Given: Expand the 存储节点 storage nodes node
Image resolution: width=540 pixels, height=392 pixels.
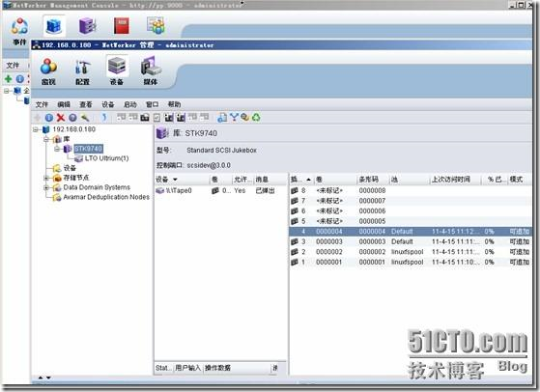Looking at the screenshot, I should (x=46, y=178).
